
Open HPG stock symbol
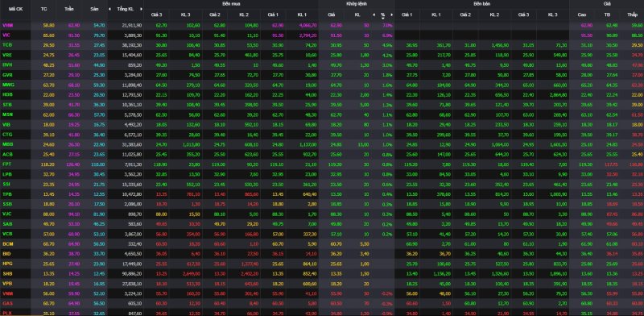point(7,264)
